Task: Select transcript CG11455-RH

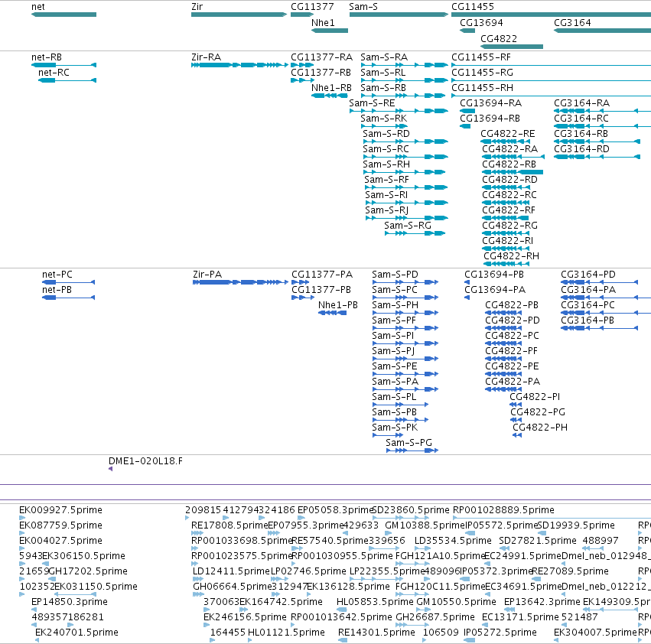Action: pos(551,96)
